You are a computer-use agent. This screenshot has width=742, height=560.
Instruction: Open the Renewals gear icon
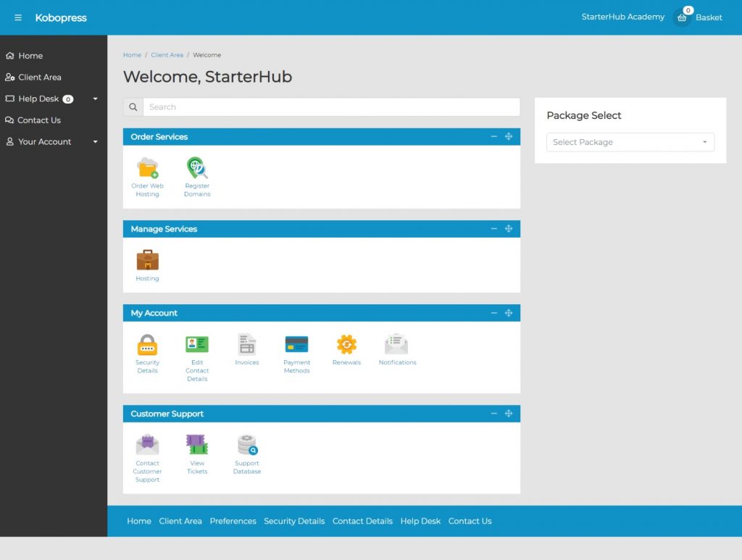point(346,344)
